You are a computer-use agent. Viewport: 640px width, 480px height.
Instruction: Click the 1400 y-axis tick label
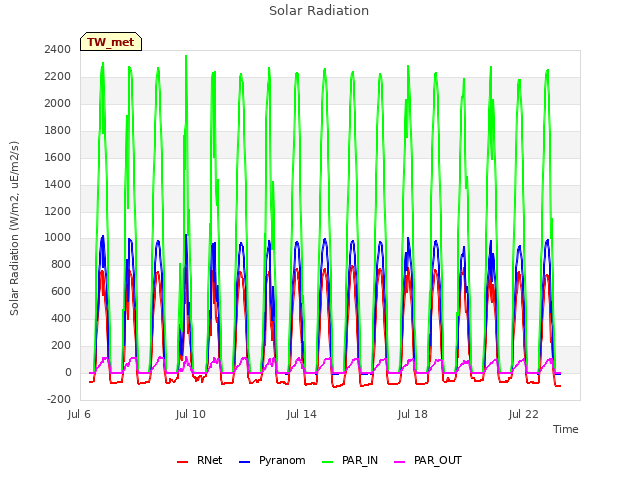58,184
